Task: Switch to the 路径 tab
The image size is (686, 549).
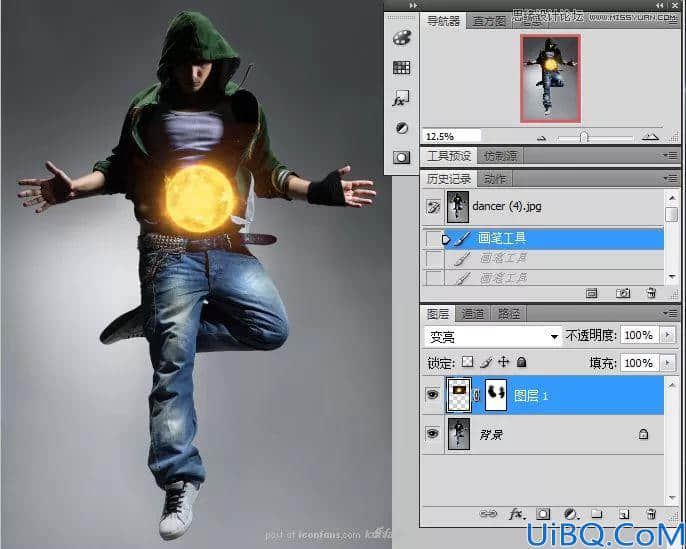Action: (x=509, y=314)
